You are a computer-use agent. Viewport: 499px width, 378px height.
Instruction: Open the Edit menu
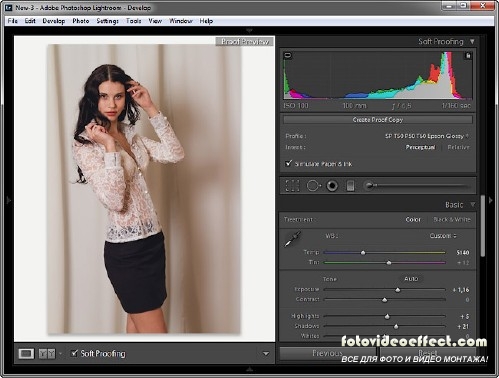(x=30, y=21)
